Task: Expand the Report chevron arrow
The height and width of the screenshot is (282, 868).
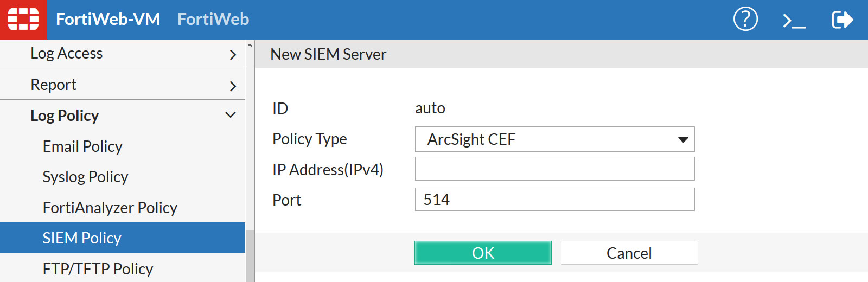Action: [233, 86]
